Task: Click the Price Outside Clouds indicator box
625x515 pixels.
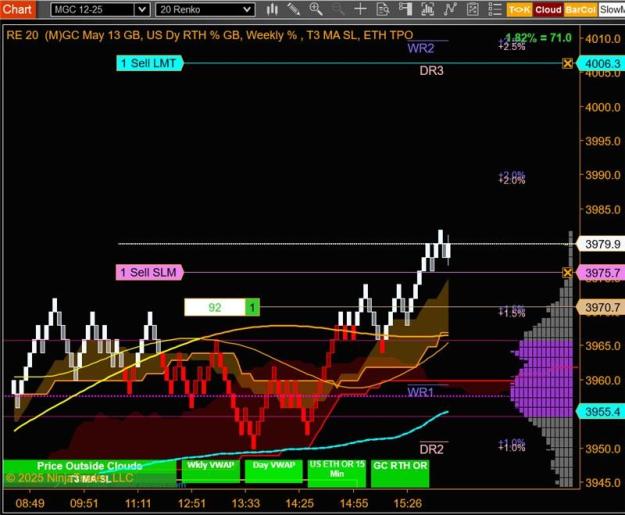Action: point(89,474)
